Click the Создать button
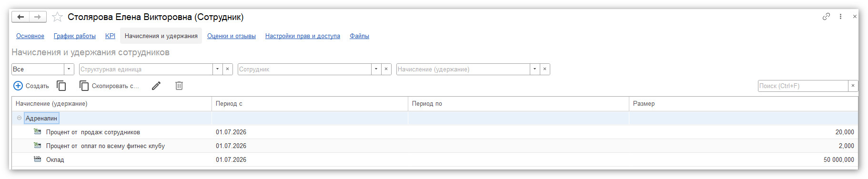 coord(31,86)
